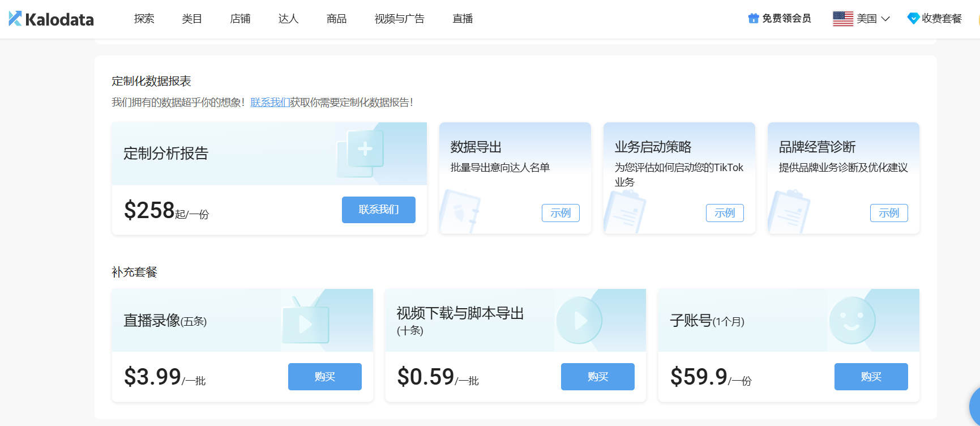980x426 pixels.
Task: Click the 定制分析报告 card title
Action: point(166,154)
